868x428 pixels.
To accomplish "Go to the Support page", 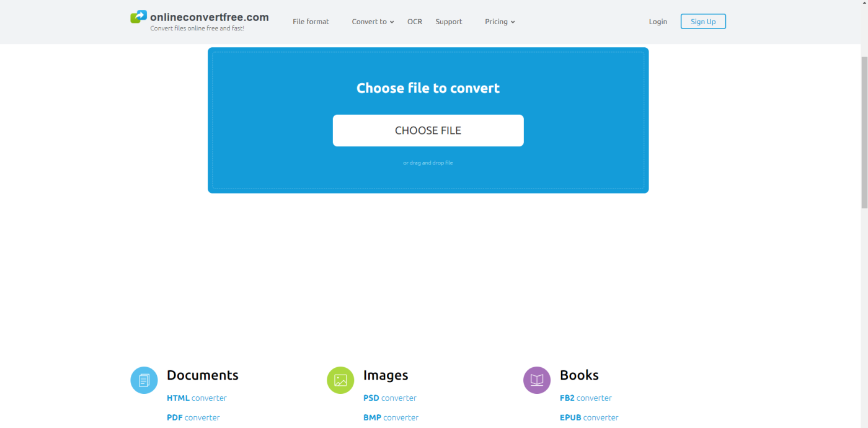I will [449, 22].
